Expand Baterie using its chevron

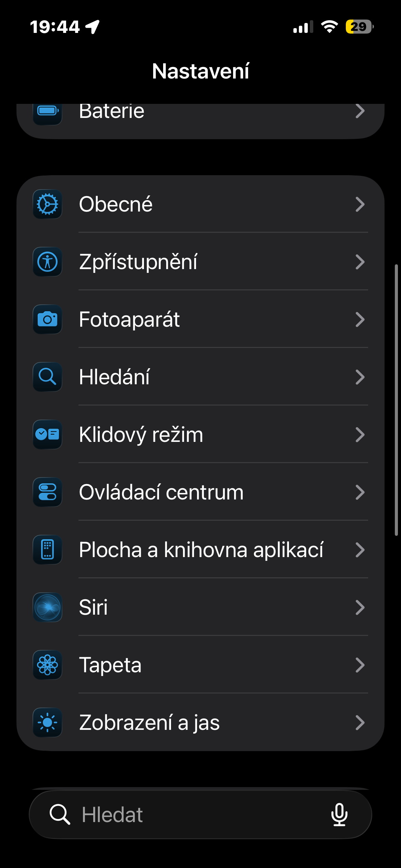tap(360, 111)
